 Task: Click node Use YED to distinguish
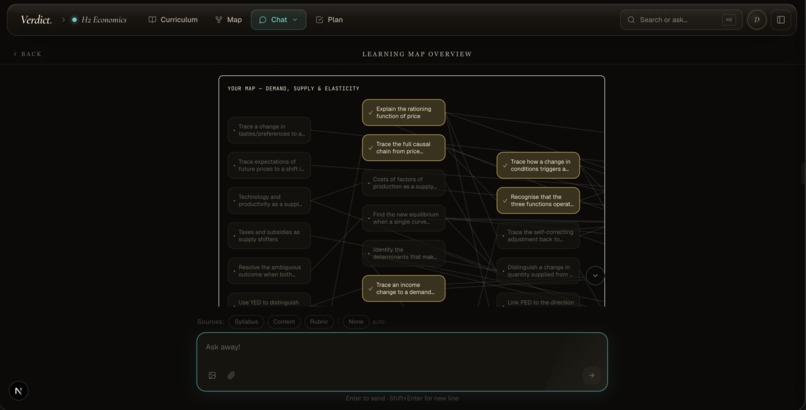(x=269, y=301)
